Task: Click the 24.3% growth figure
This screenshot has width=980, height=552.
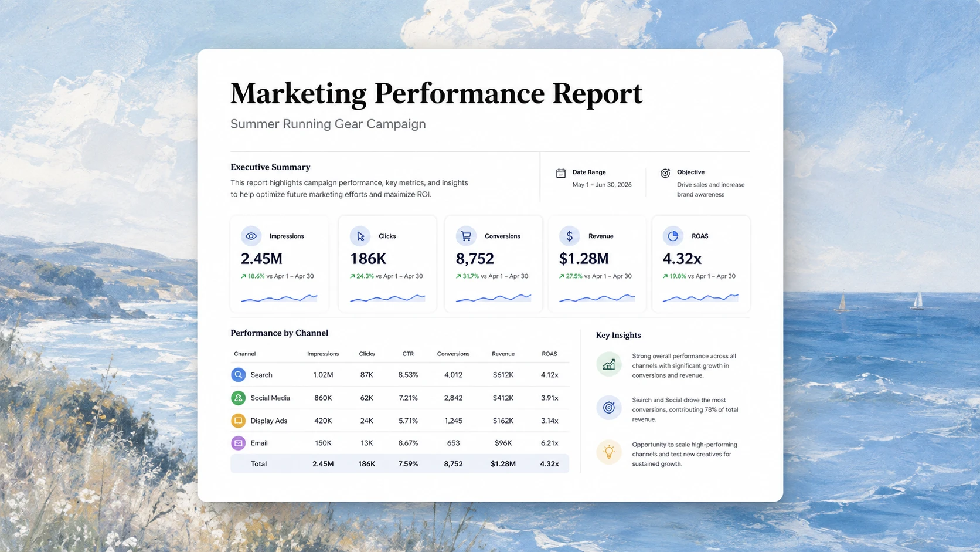Action: click(x=365, y=276)
